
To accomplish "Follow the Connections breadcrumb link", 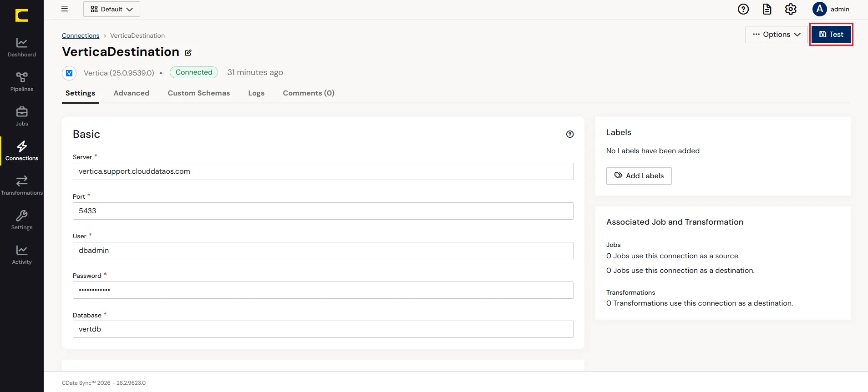I will click(x=81, y=35).
